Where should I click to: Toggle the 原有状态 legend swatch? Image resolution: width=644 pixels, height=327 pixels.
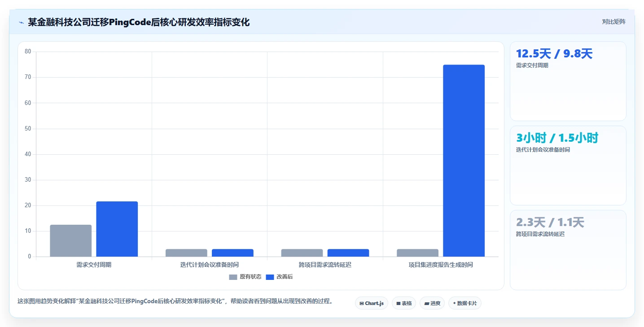233,277
